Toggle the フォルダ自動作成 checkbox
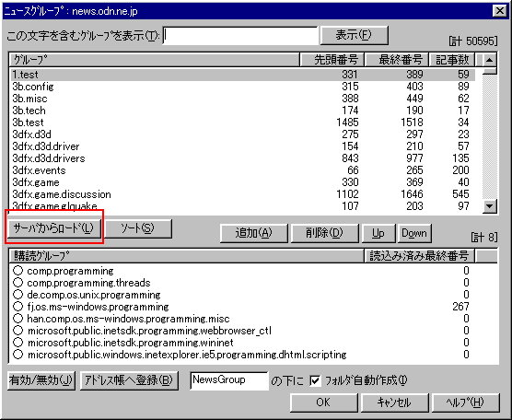 [x=316, y=380]
